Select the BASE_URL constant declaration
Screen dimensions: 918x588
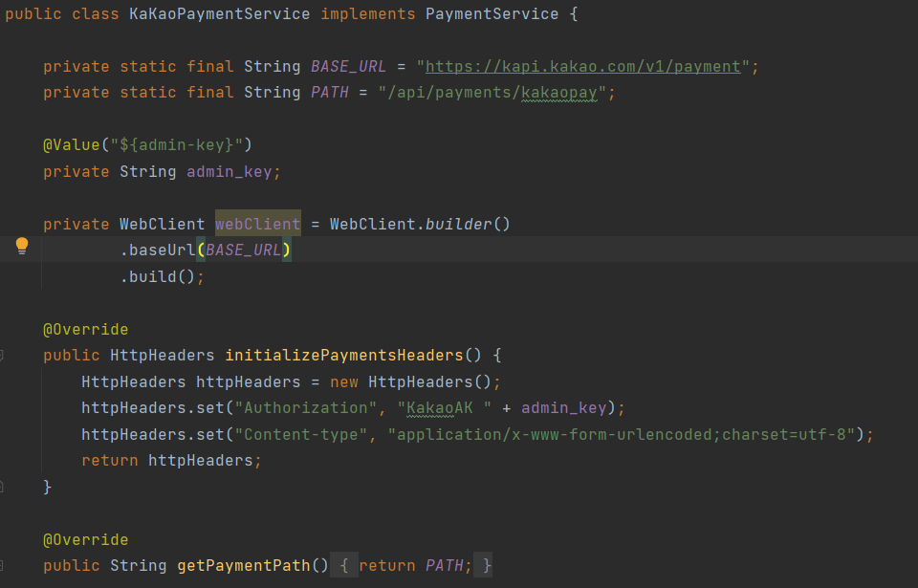(x=348, y=66)
